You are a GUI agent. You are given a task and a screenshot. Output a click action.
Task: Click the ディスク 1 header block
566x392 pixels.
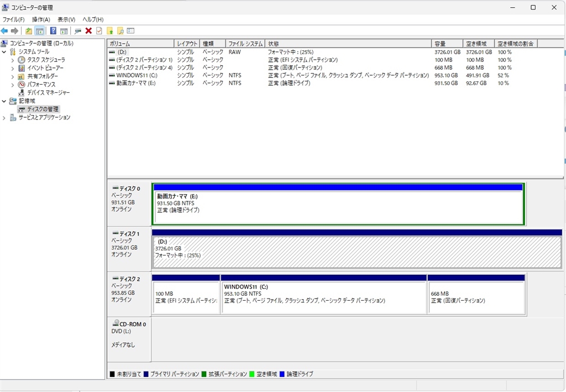pyautogui.click(x=129, y=249)
